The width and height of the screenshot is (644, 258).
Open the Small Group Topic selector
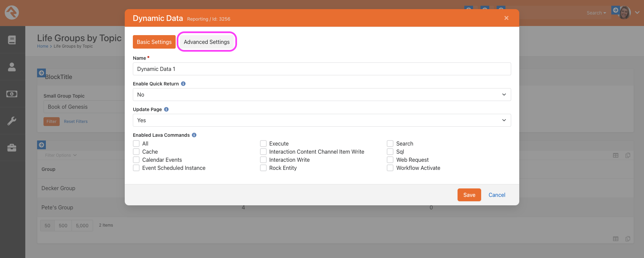(x=84, y=107)
